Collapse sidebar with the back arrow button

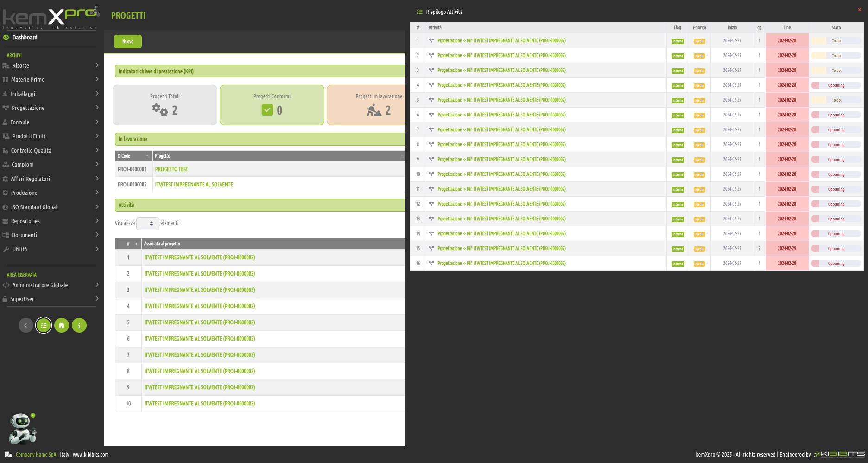pyautogui.click(x=25, y=325)
